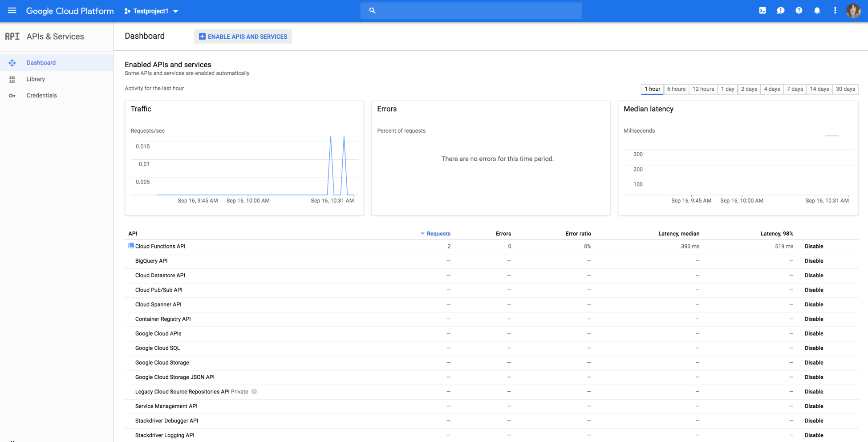Screen dimensions: 868x442
Task: Select the 14 days time range
Action: point(819,89)
